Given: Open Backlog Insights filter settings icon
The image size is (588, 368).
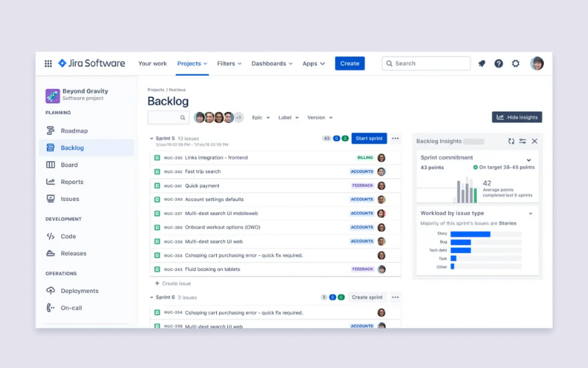Looking at the screenshot, I should (523, 141).
